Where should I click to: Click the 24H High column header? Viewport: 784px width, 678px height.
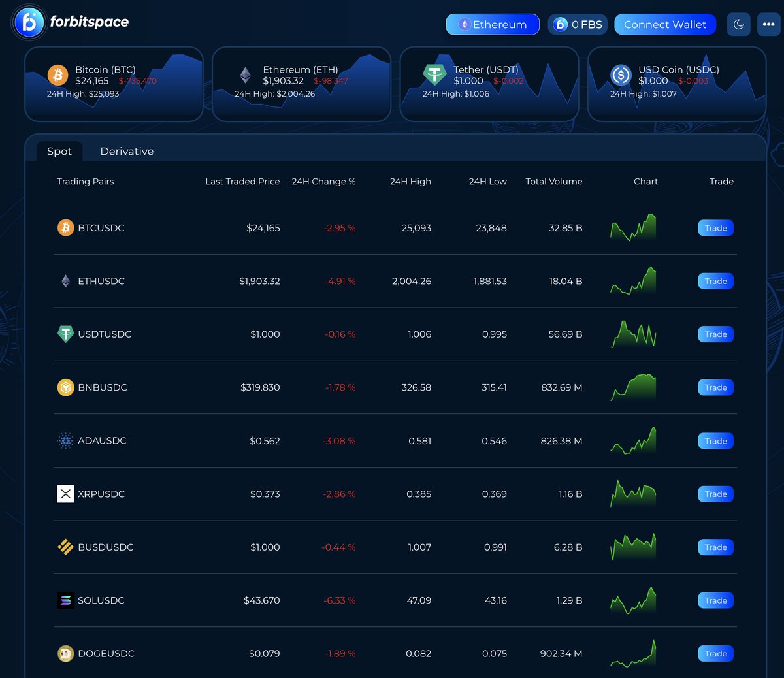click(x=410, y=182)
